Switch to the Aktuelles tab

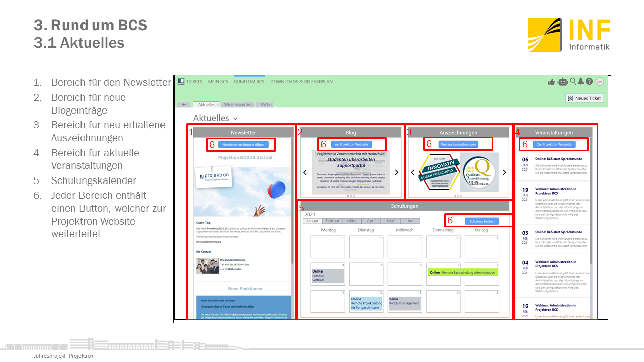[206, 105]
